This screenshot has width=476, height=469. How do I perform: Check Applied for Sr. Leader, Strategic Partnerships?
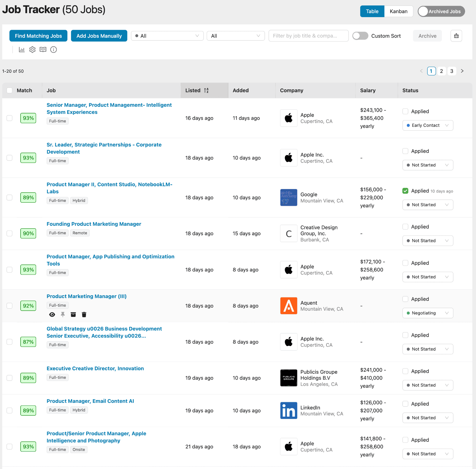[x=405, y=151]
